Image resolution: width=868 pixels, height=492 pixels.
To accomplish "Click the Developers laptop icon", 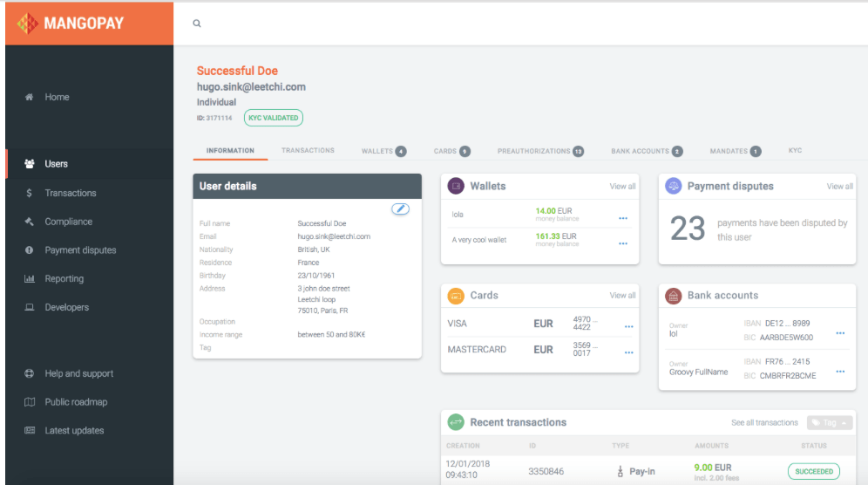I will pyautogui.click(x=30, y=307).
